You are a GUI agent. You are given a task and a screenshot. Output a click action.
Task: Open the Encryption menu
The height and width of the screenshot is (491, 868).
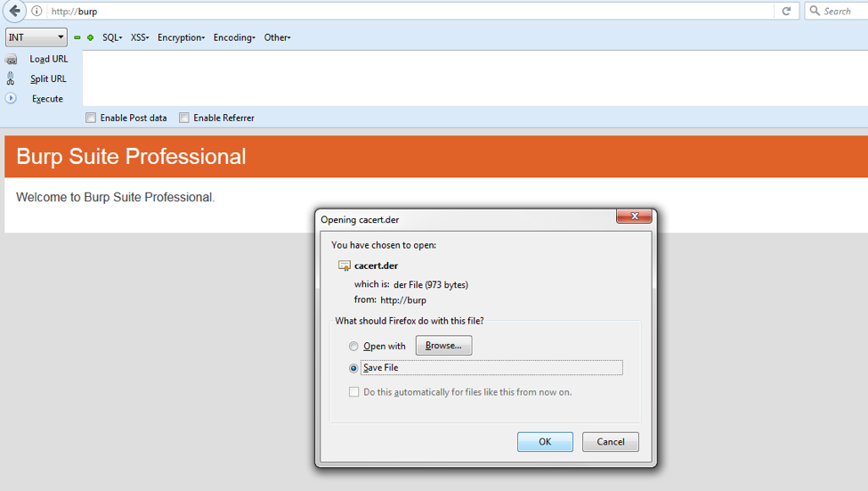coord(181,37)
